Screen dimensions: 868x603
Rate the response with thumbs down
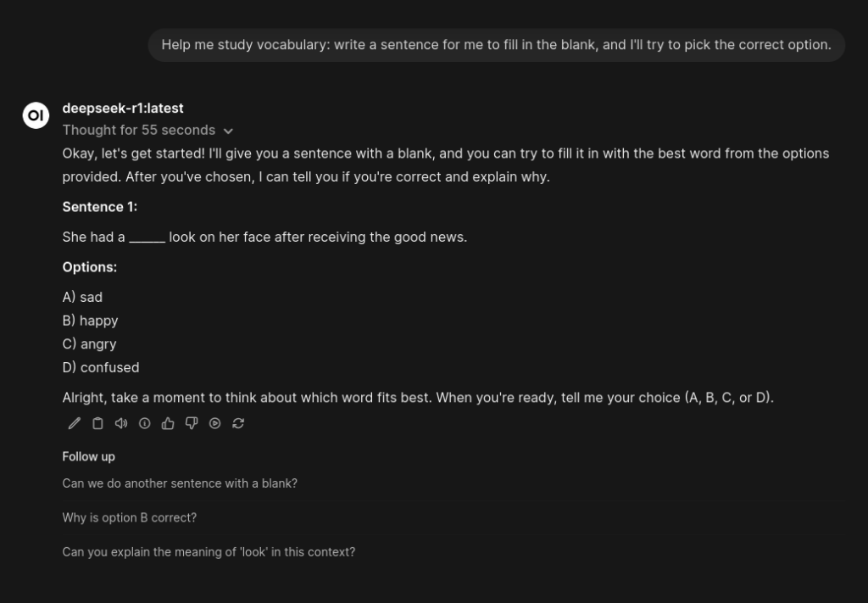191,422
